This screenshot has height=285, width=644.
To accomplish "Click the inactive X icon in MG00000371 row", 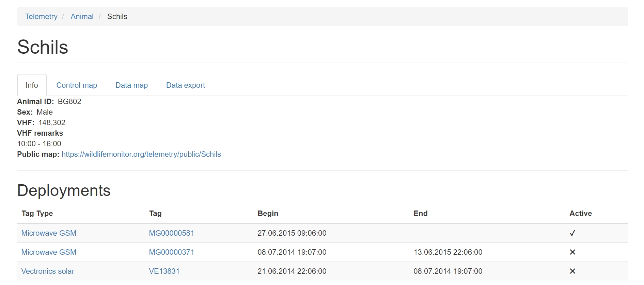I will point(572,252).
